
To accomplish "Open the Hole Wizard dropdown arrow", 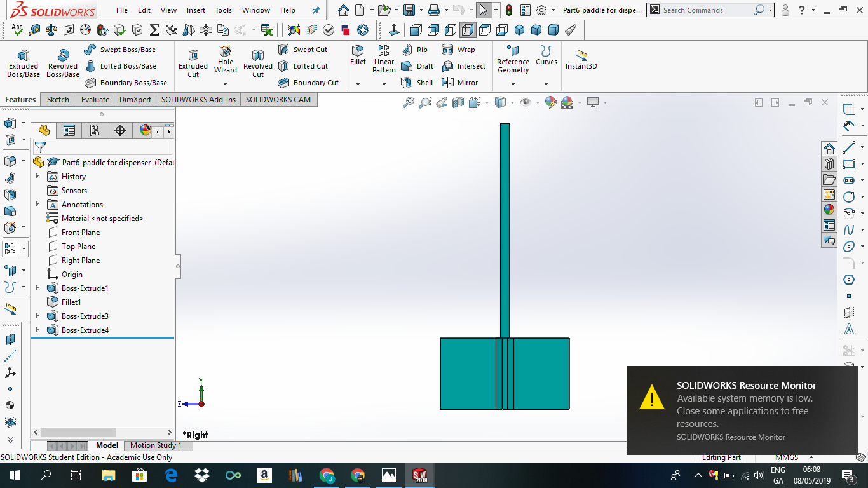I will click(x=226, y=84).
